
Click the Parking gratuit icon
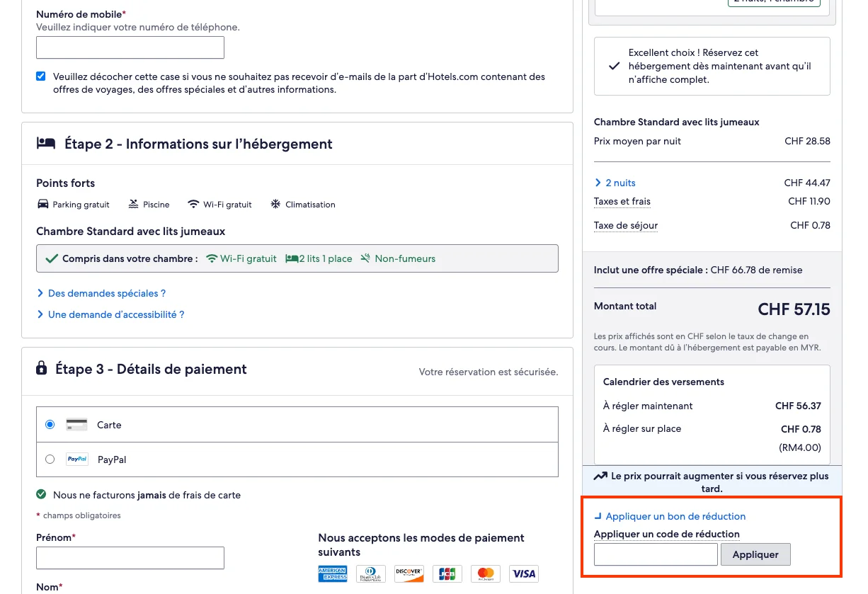[x=43, y=204]
